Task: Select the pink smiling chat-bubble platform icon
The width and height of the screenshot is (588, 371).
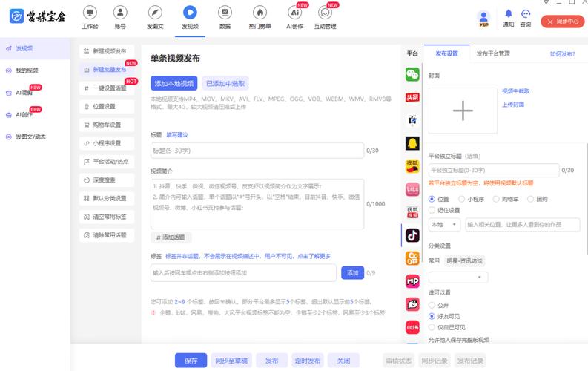Action: (412, 304)
